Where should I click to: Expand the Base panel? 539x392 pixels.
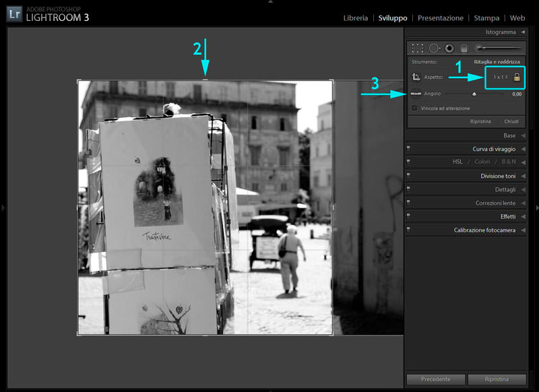tap(524, 135)
